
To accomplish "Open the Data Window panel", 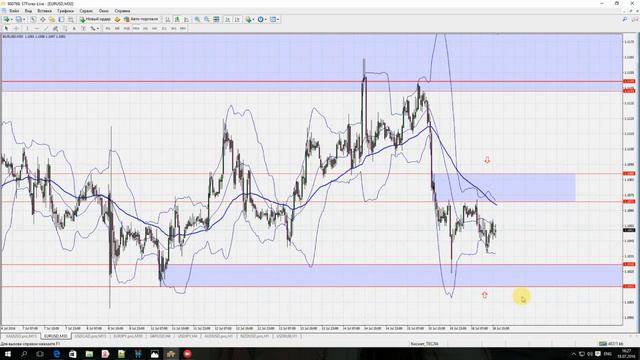I will 42,19.
